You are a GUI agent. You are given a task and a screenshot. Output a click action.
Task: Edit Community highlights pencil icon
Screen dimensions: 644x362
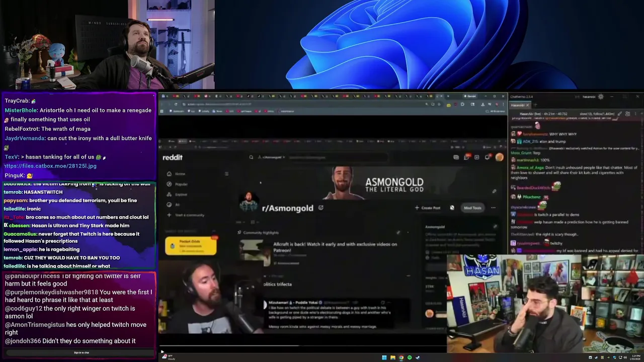[398, 233]
